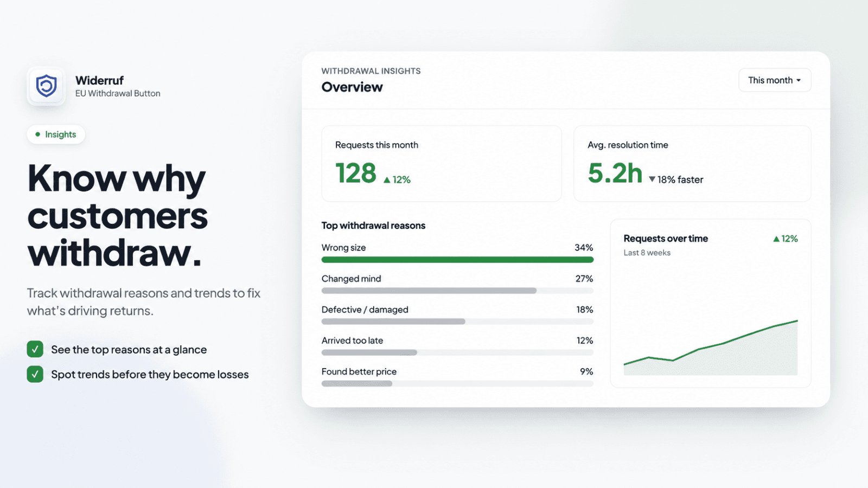This screenshot has height=488, width=868.
Task: Click the 9% value
Action: 586,371
